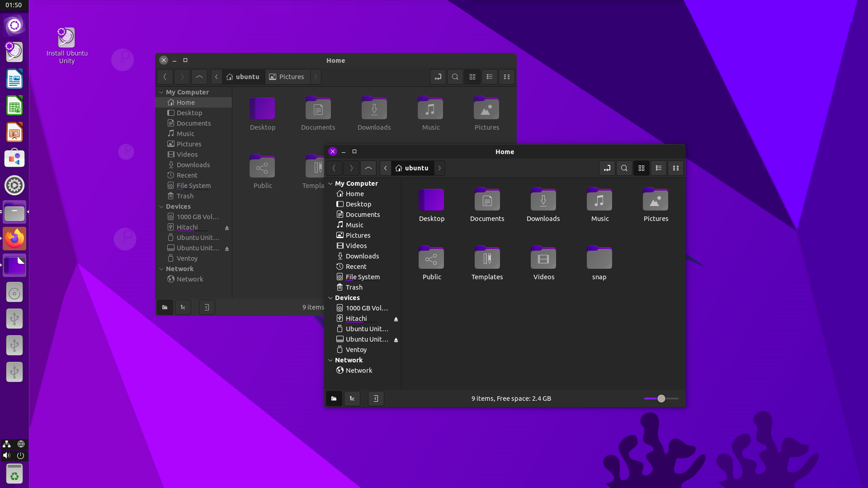The width and height of the screenshot is (868, 488).
Task: Switch to compact view in front window
Action: 675,168
